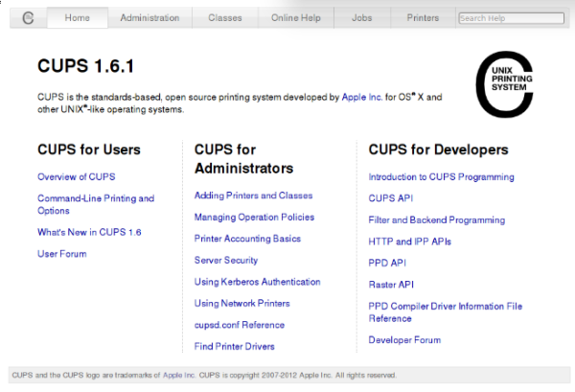Open Adding Printers and Classes link
Screen dimensions: 575x392
253,196
